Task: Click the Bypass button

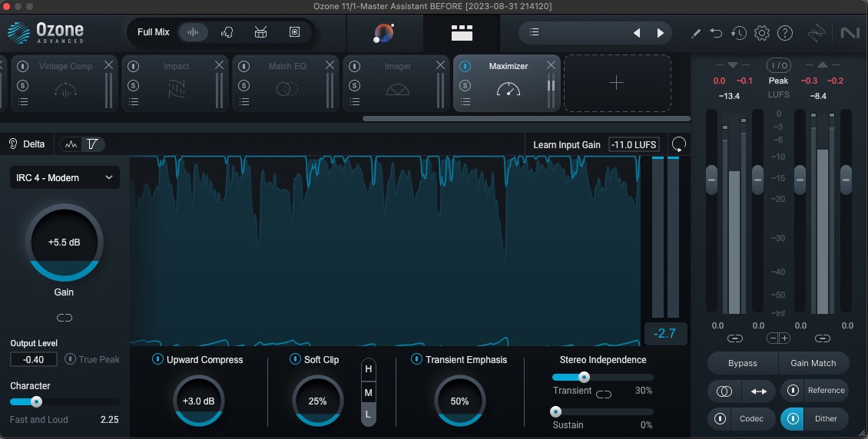Action: [743, 363]
